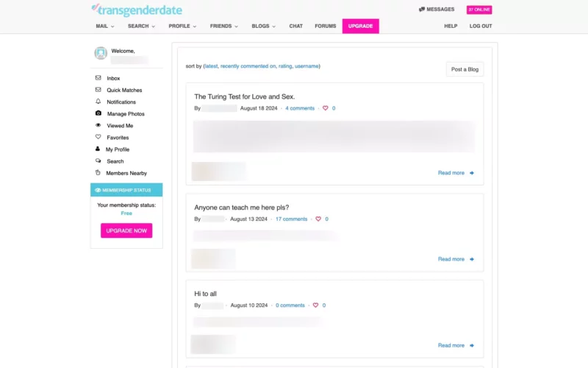588x368 pixels.
Task: Click the Membership Status eye icon
Action: tap(98, 190)
